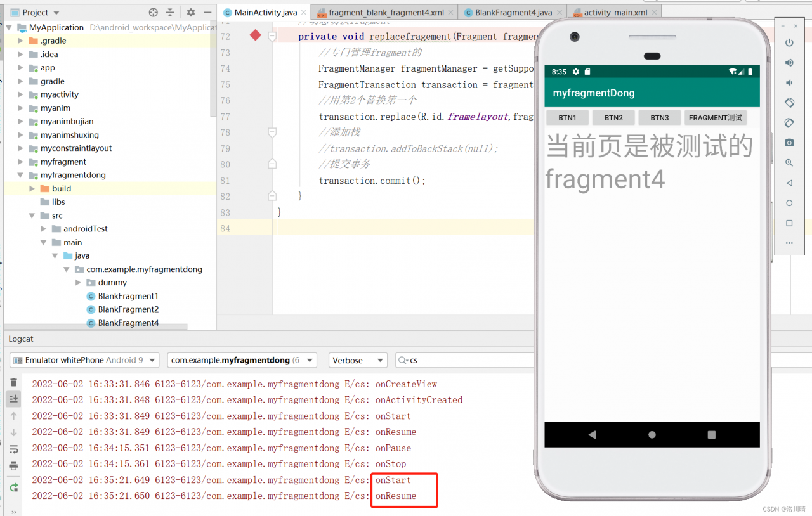Click the emulator sidebar Back triangle
812x516 pixels.
pyautogui.click(x=789, y=183)
